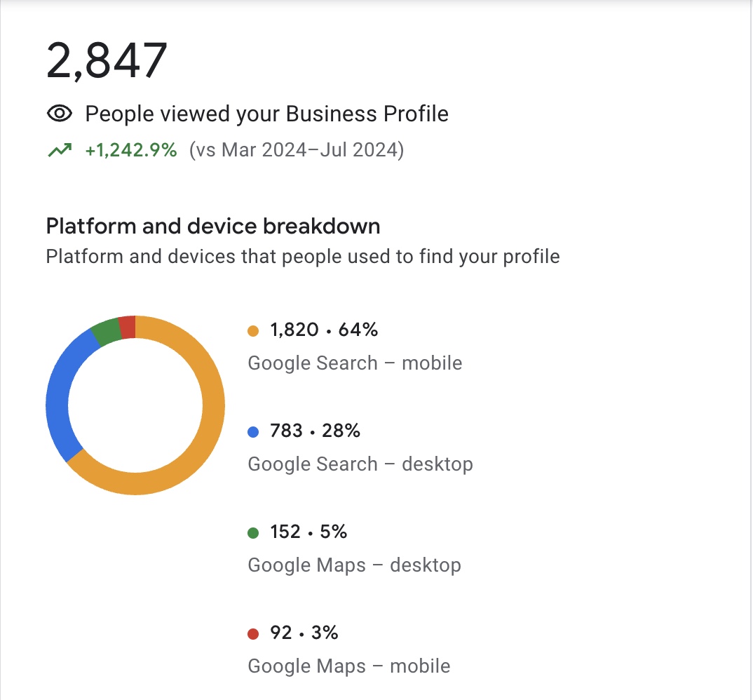Click the Google Search – mobile label

[x=355, y=363]
